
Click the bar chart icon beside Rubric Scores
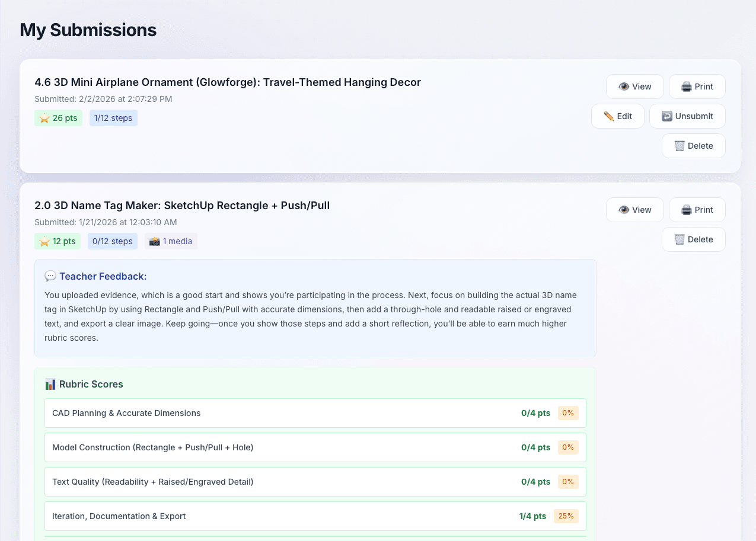tap(50, 383)
